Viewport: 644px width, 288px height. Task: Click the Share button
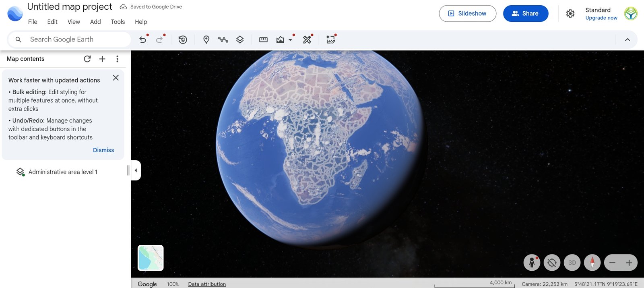coord(525,13)
